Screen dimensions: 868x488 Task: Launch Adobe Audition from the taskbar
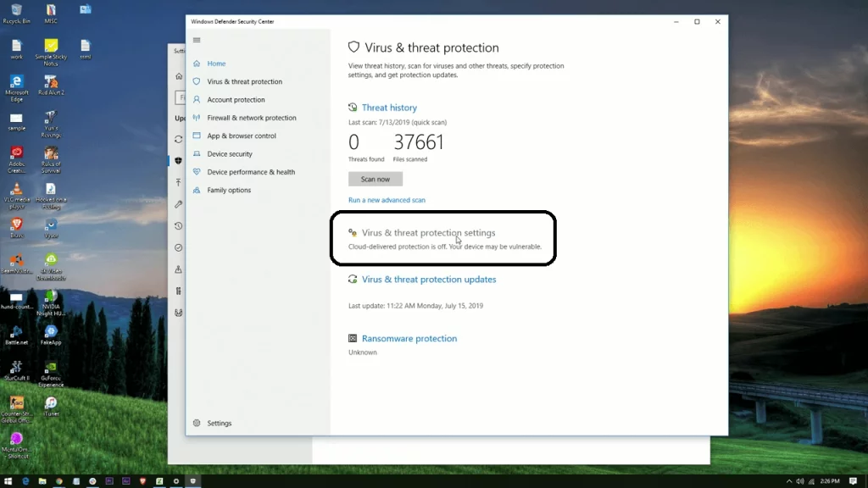[125, 481]
